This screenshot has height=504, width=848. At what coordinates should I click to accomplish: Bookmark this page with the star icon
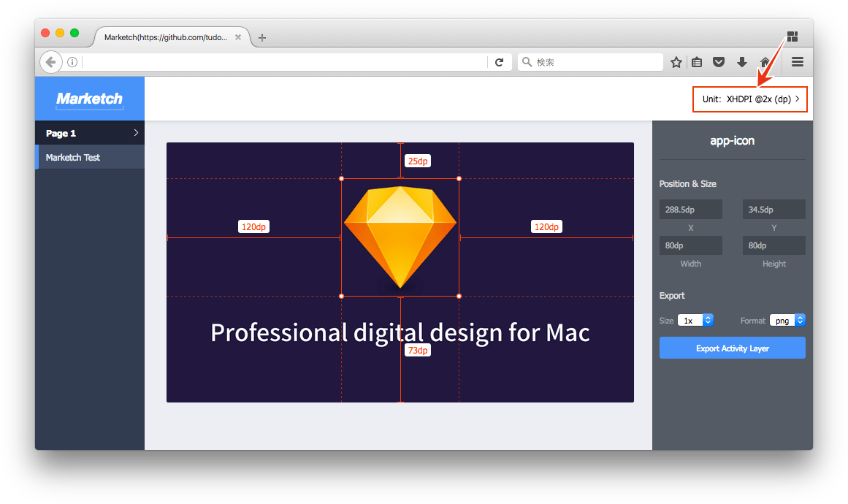click(676, 62)
